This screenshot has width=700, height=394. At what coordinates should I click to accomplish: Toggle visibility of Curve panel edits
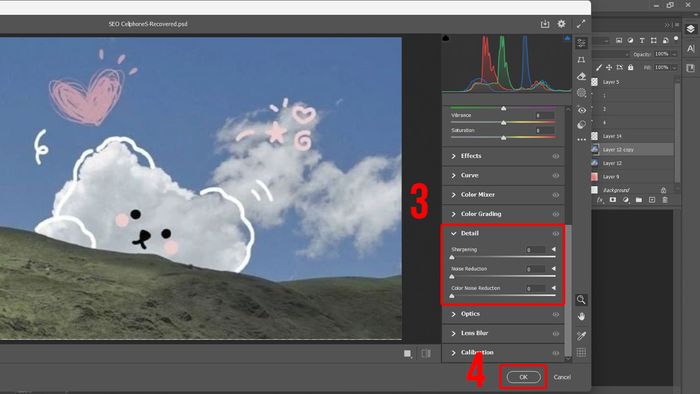pyautogui.click(x=555, y=176)
